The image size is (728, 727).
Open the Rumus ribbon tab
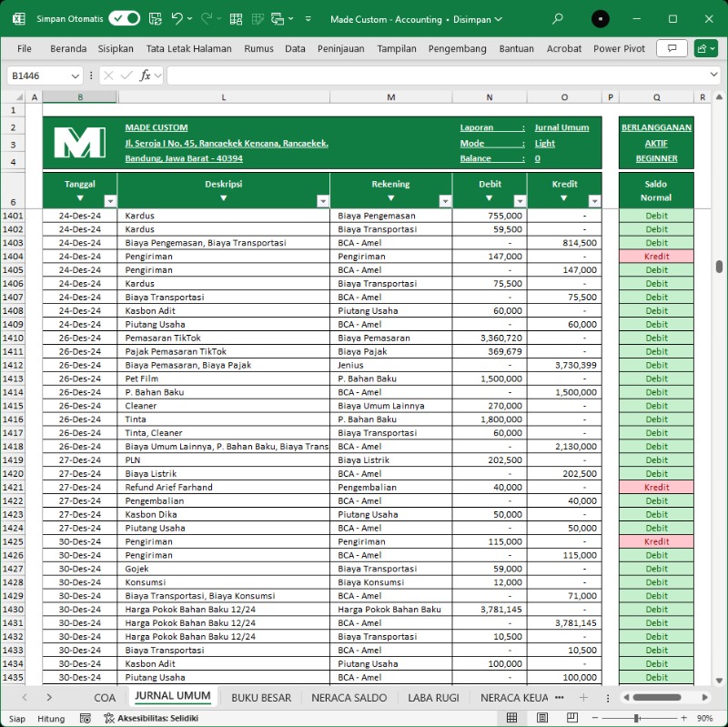258,48
